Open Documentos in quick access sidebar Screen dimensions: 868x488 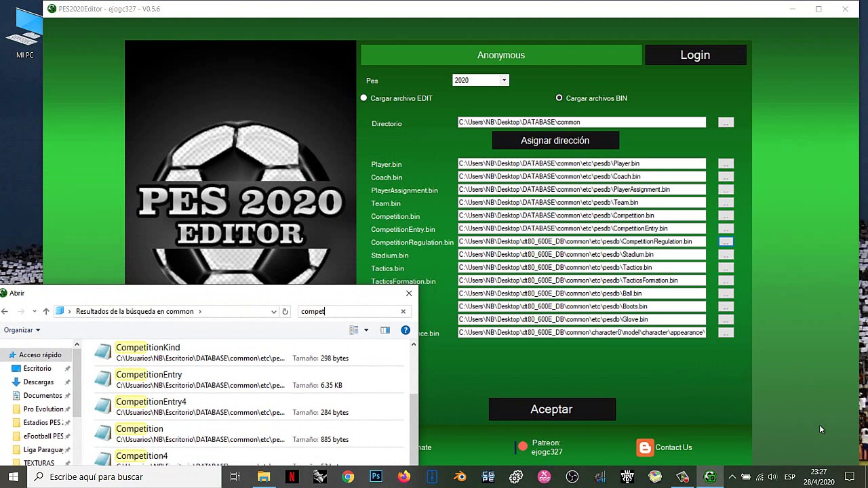pyautogui.click(x=41, y=395)
